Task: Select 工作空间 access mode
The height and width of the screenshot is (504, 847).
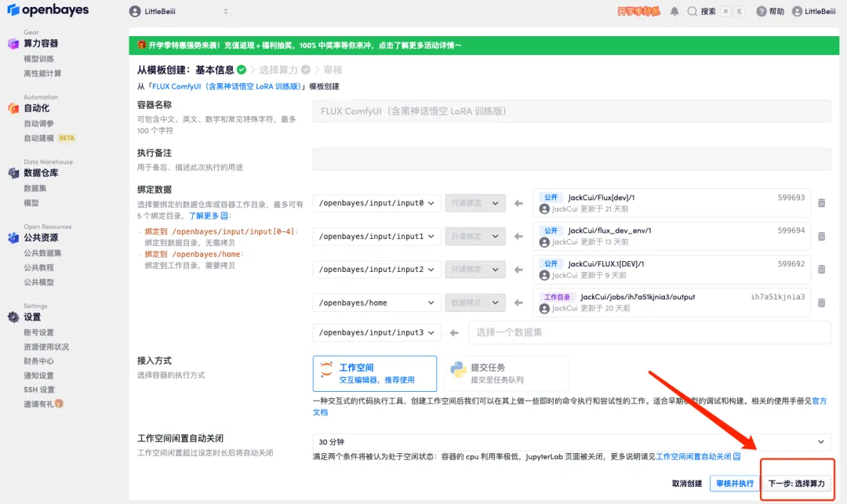Action: point(374,373)
